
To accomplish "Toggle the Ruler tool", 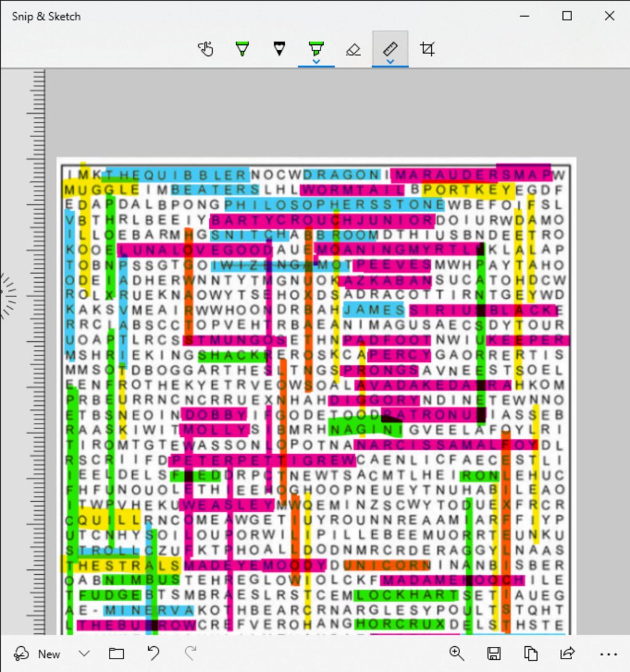I will [x=390, y=47].
